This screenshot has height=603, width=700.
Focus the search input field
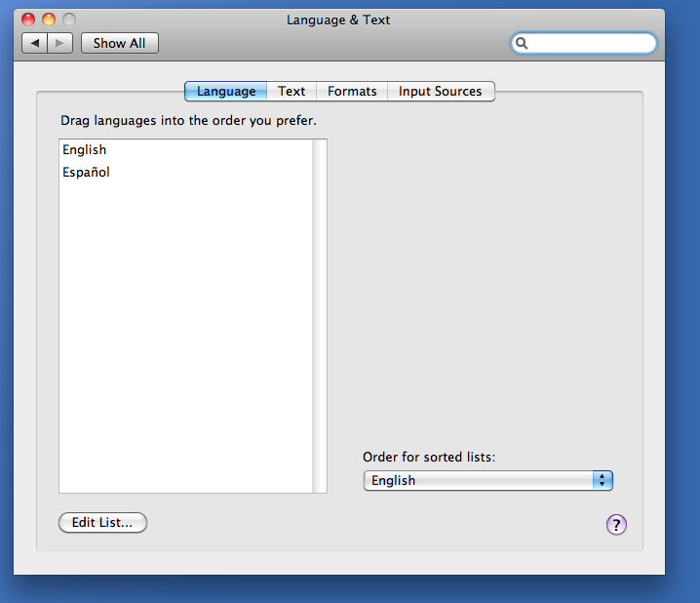coord(591,43)
